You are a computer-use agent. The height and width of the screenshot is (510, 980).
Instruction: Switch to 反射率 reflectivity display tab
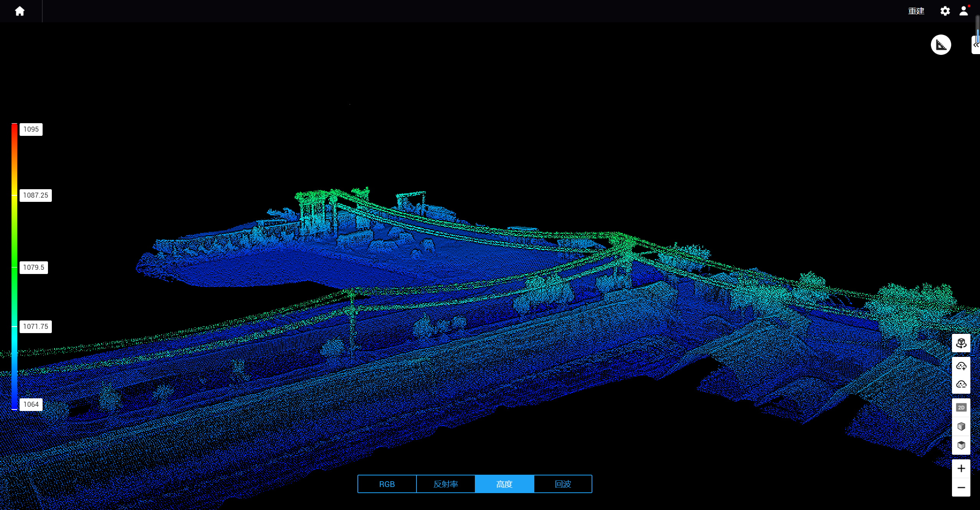(445, 484)
